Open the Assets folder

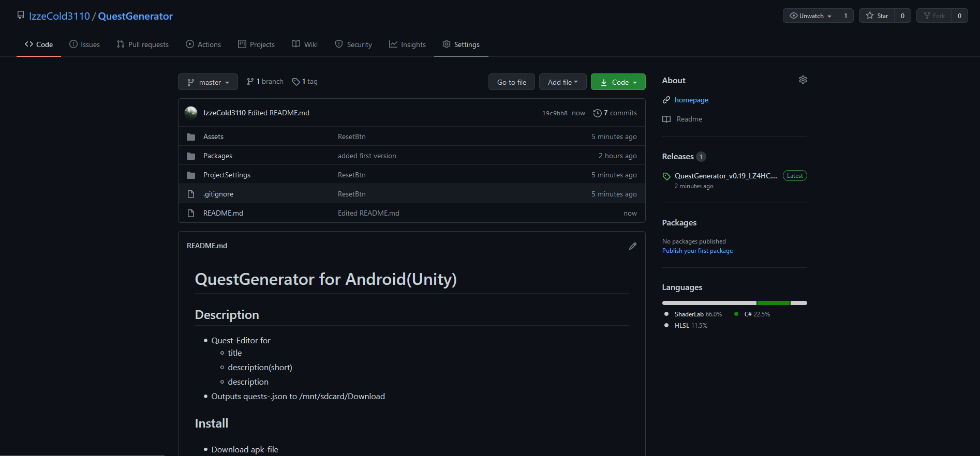click(213, 136)
